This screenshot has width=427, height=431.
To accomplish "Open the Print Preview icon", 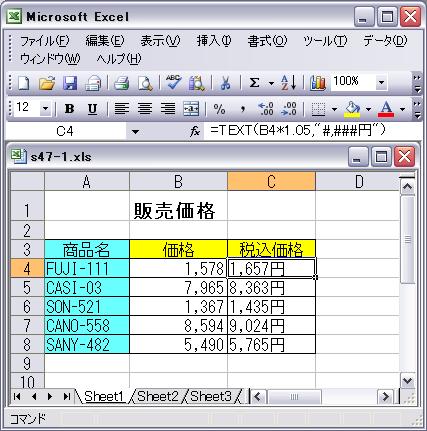I will [145, 83].
